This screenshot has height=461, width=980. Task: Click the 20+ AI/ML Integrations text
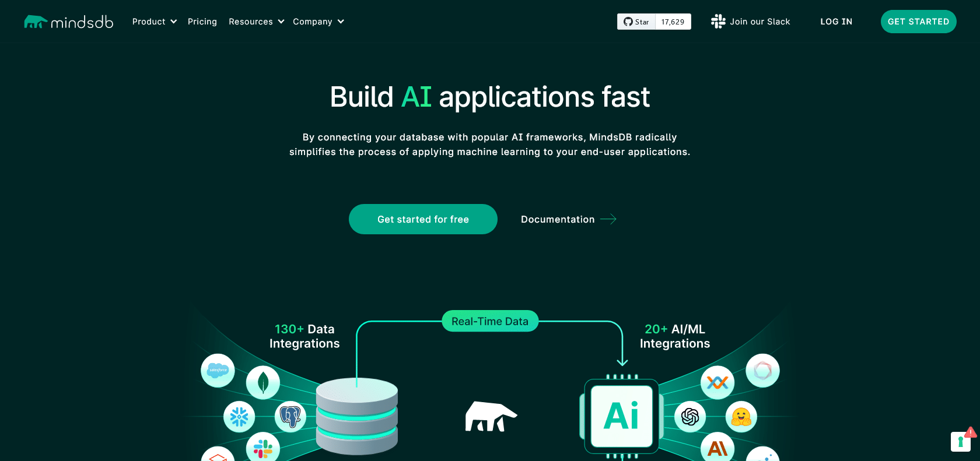click(x=675, y=336)
